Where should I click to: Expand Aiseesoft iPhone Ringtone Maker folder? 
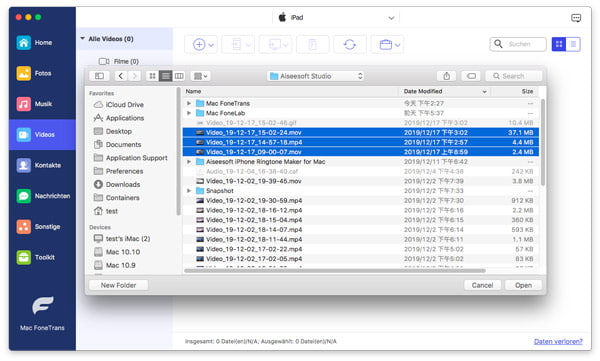(x=189, y=162)
